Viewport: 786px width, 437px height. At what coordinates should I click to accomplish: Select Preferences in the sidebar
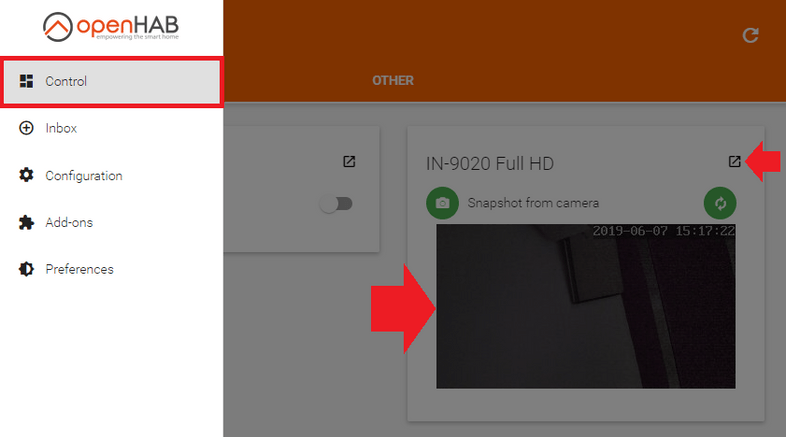(112, 269)
